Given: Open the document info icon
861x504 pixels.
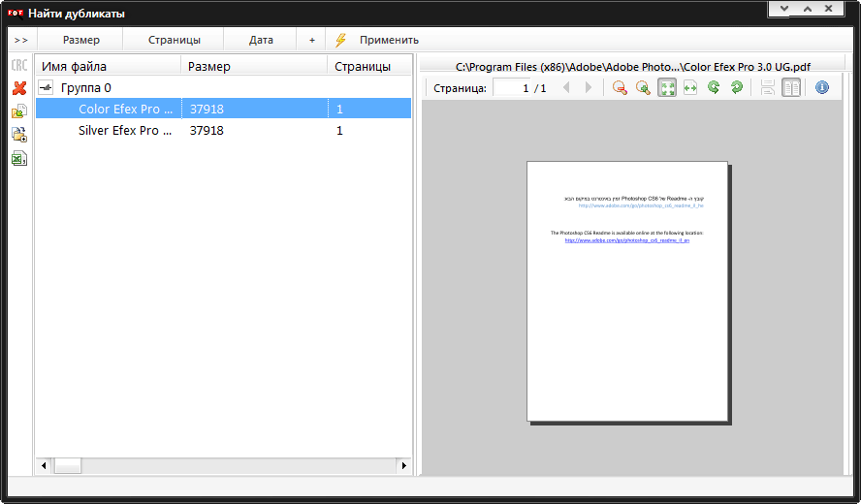Looking at the screenshot, I should (822, 88).
